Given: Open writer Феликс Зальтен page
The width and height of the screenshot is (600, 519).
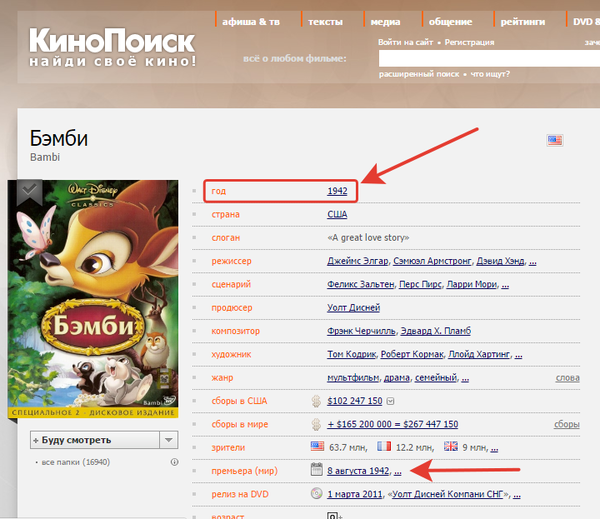Looking at the screenshot, I should point(360,284).
